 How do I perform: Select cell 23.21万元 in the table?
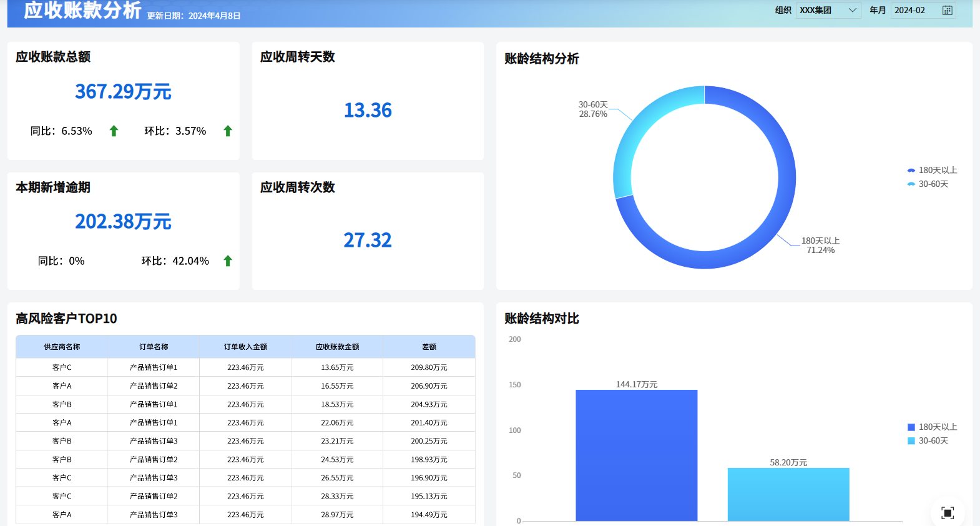tap(337, 441)
